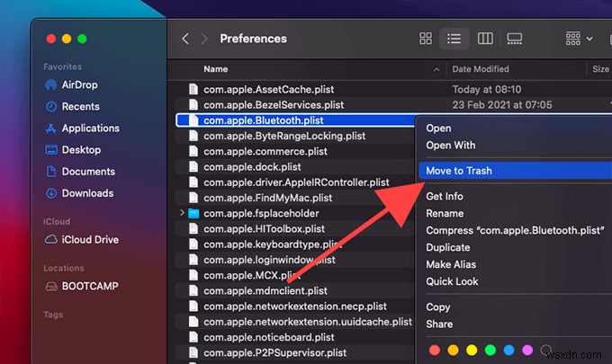Go forward with the right chevron
The height and width of the screenshot is (364, 612).
tap(204, 39)
